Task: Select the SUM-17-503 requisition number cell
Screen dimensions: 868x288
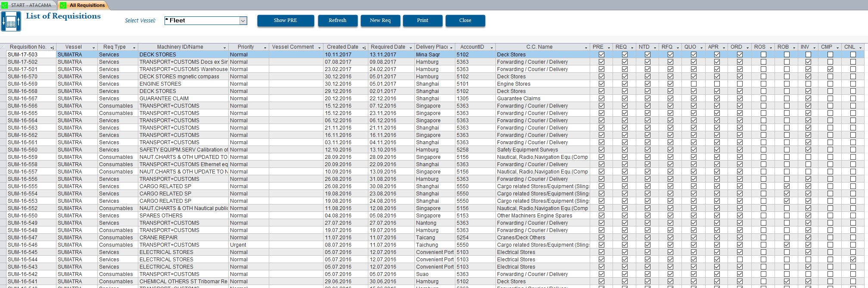Action: tap(31, 55)
